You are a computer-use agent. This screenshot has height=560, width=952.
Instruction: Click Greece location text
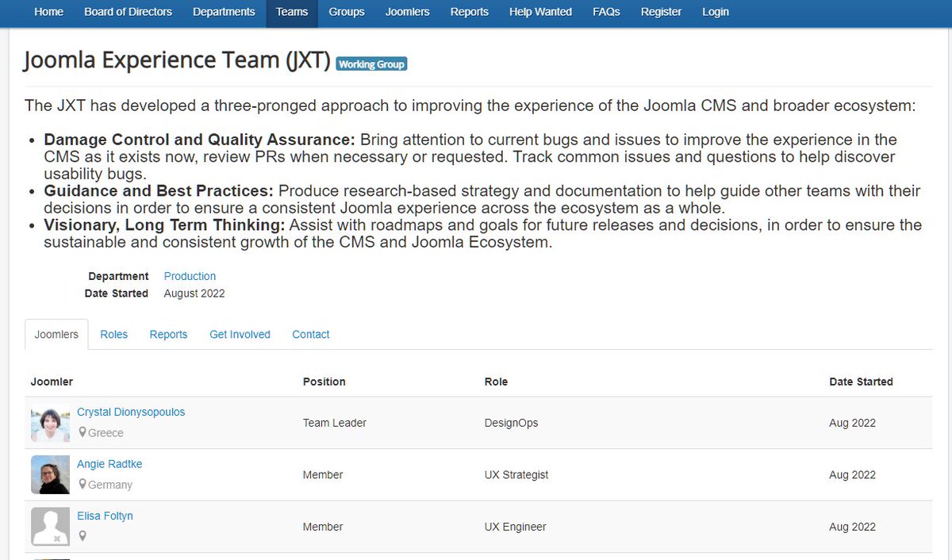106,433
